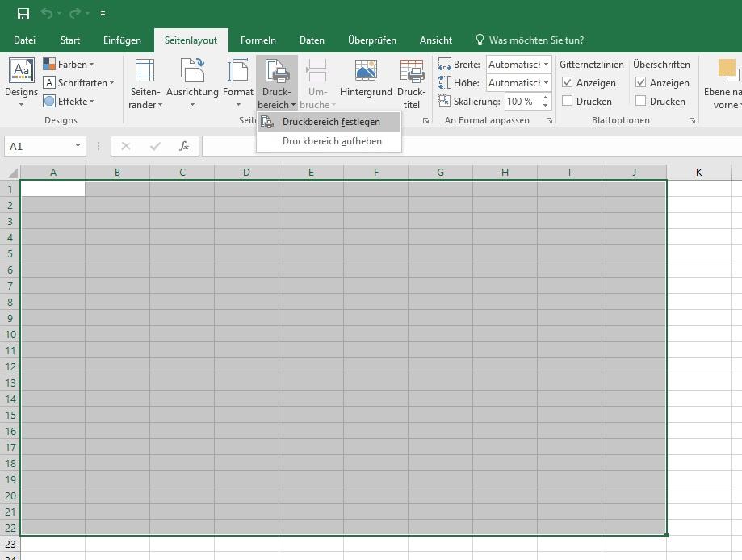Click the Redo arrow icon
The width and height of the screenshot is (742, 560).
coord(75,13)
